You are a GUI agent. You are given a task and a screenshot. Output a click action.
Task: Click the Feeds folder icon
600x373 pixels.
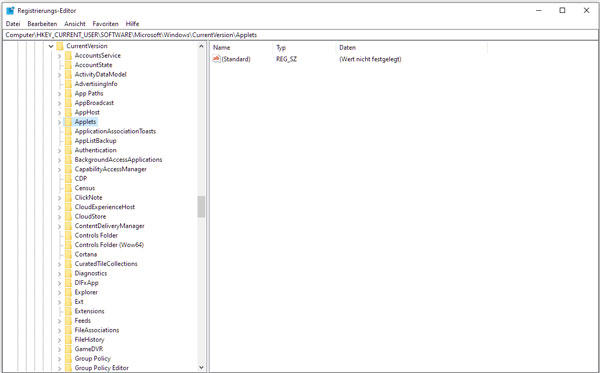[68, 321]
